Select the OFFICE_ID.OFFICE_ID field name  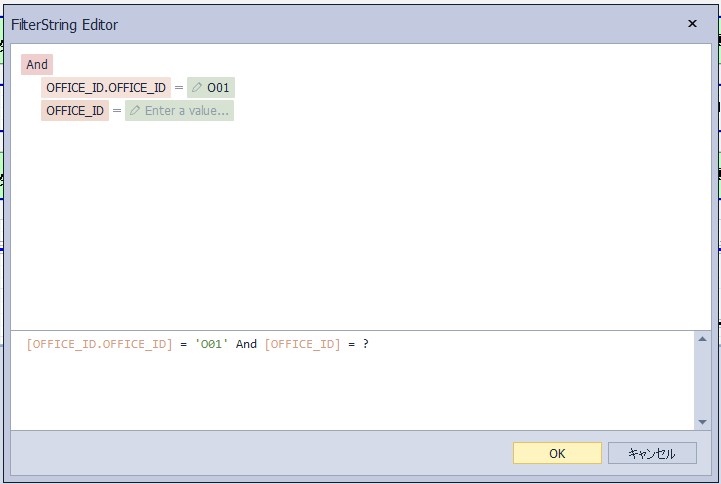tap(106, 88)
